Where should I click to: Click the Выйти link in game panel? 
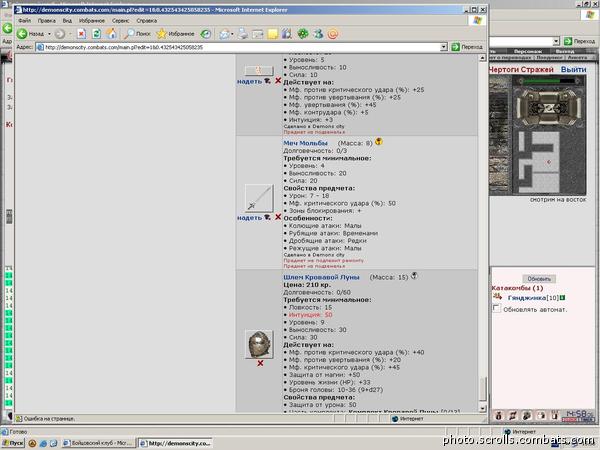point(573,70)
